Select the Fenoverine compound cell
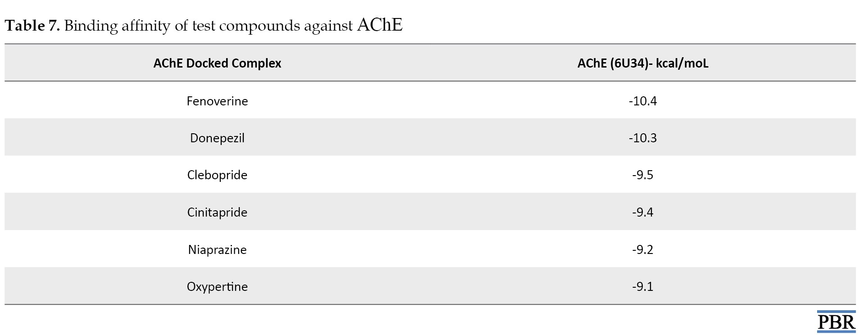 pyautogui.click(x=217, y=101)
